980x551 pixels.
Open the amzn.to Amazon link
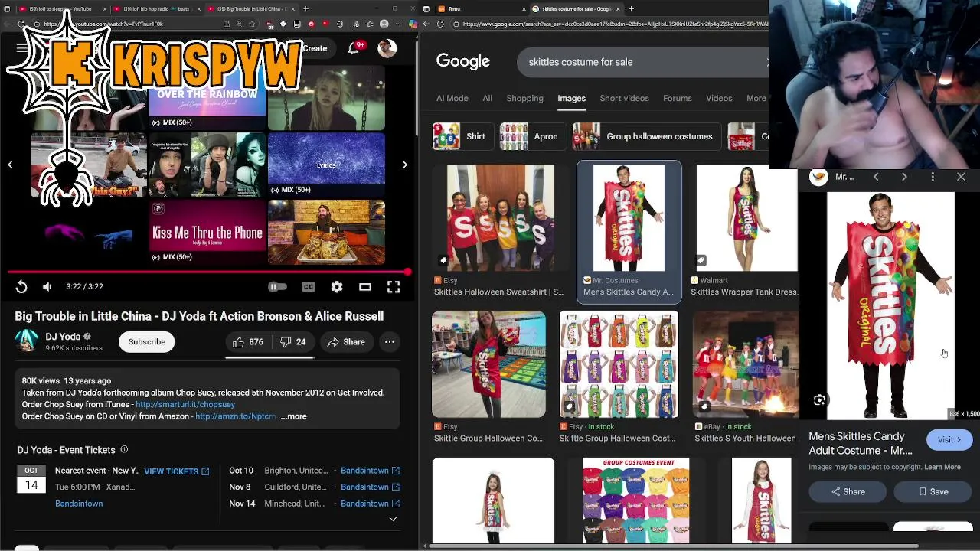(235, 416)
